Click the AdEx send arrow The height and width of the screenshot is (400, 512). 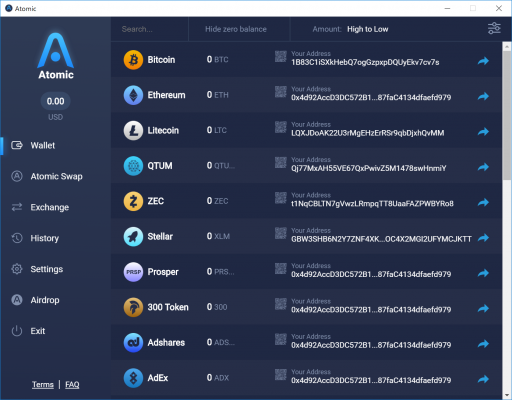point(483,379)
